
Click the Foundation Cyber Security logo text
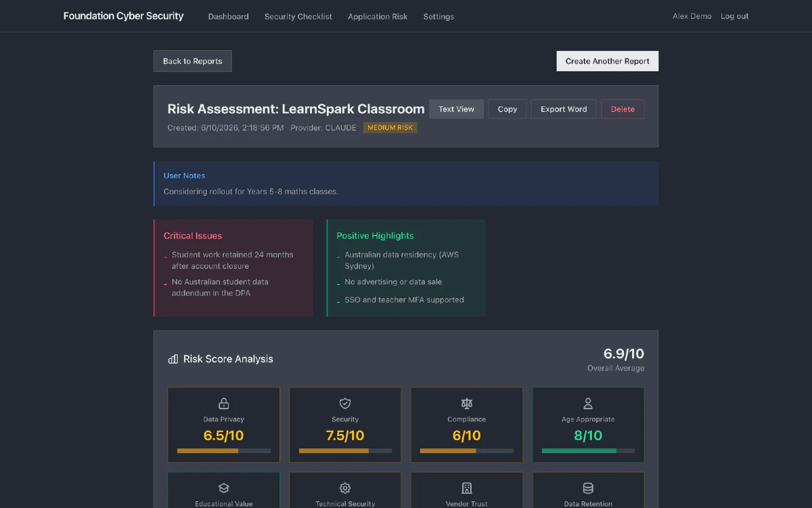(123, 16)
